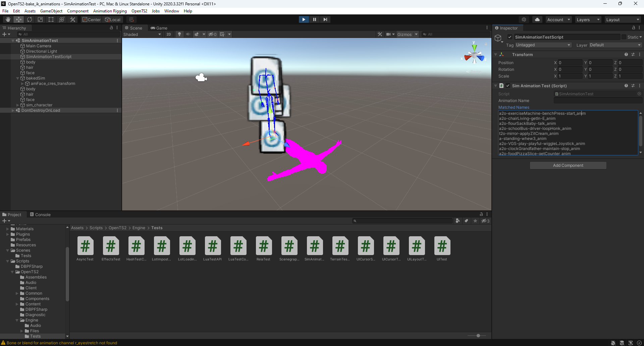This screenshot has width=644, height=346.
Task: Select the Scale tool
Action: tap(40, 19)
